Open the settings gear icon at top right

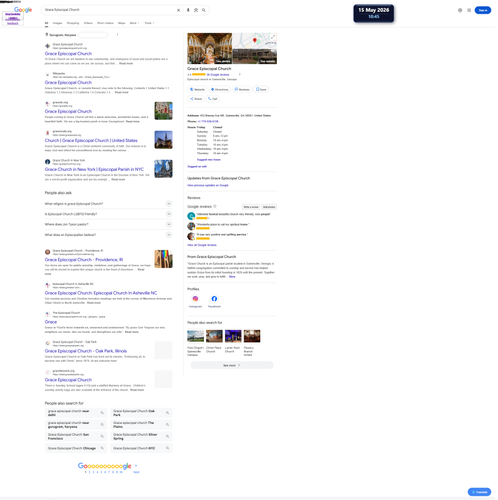coord(460,10)
